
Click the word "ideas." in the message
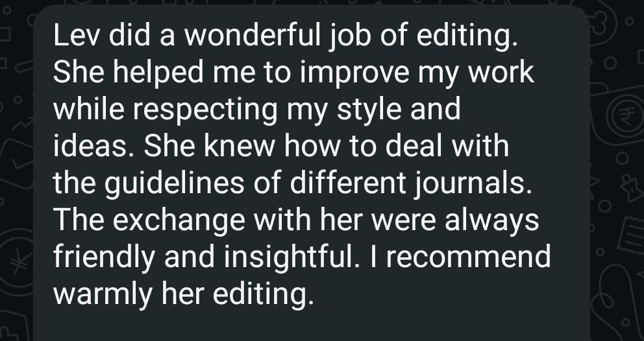[93, 147]
